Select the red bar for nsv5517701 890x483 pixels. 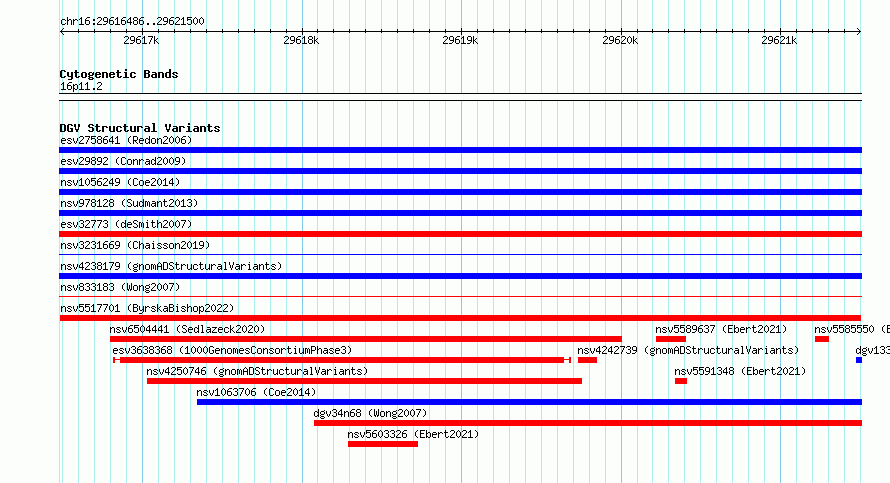460,318
